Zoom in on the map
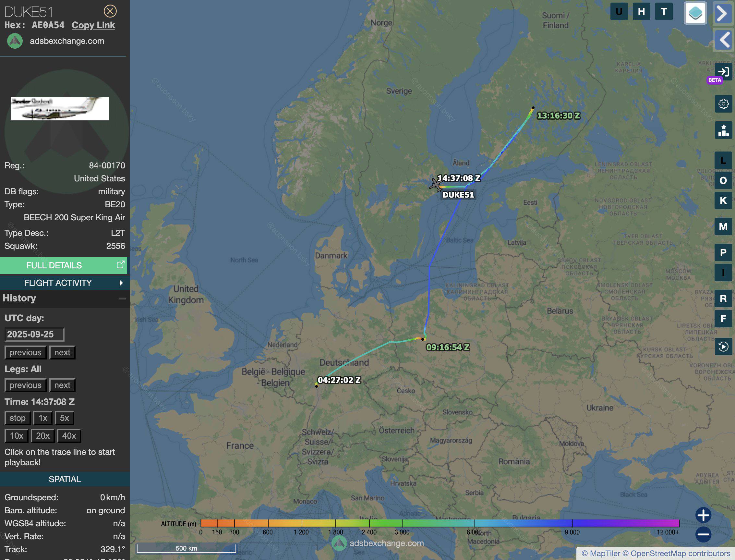Viewport: 735px width, 560px height. pyautogui.click(x=703, y=515)
